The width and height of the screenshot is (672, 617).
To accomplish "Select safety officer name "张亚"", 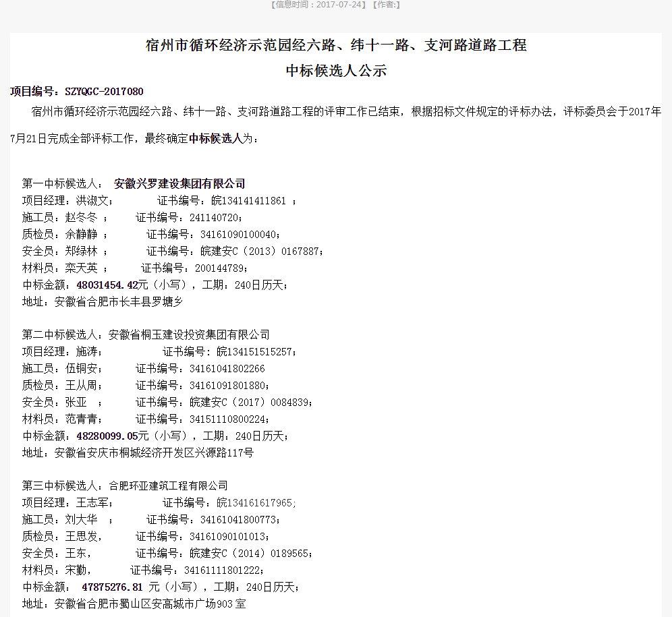I will coord(76,403).
